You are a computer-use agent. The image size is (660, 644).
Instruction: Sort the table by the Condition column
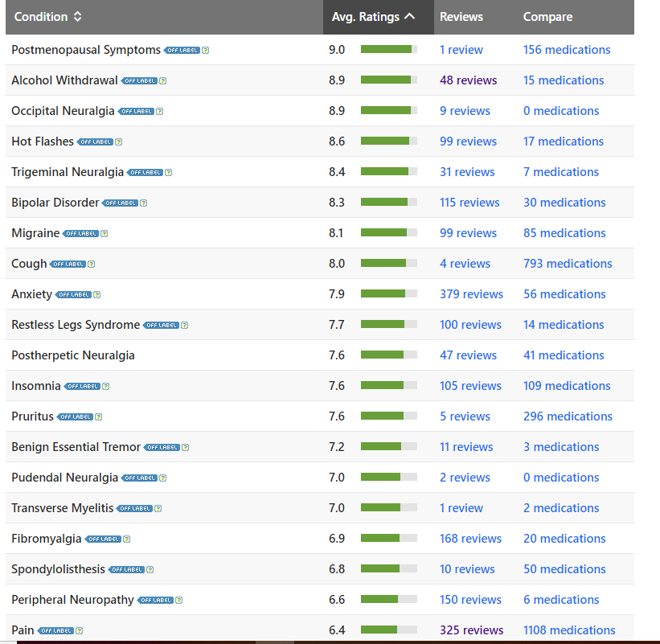(48, 17)
